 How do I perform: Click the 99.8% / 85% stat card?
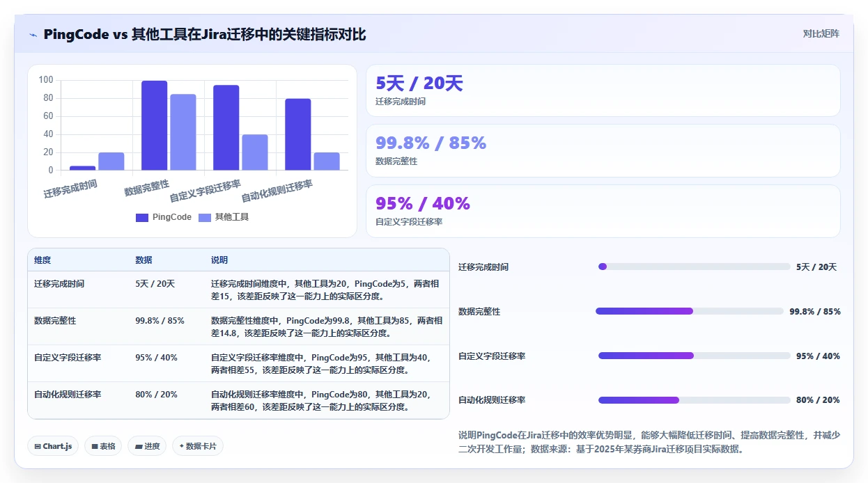tap(603, 150)
